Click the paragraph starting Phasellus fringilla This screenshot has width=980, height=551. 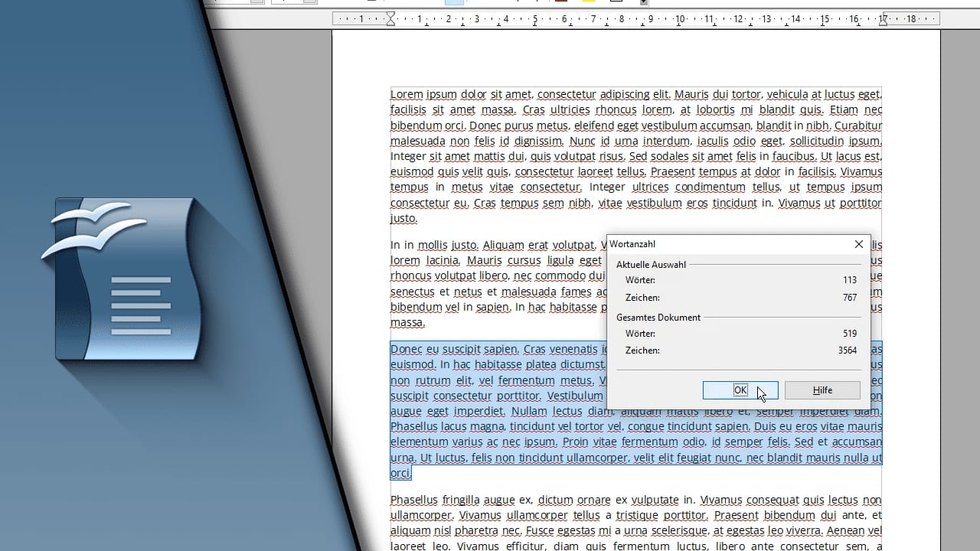(x=635, y=523)
